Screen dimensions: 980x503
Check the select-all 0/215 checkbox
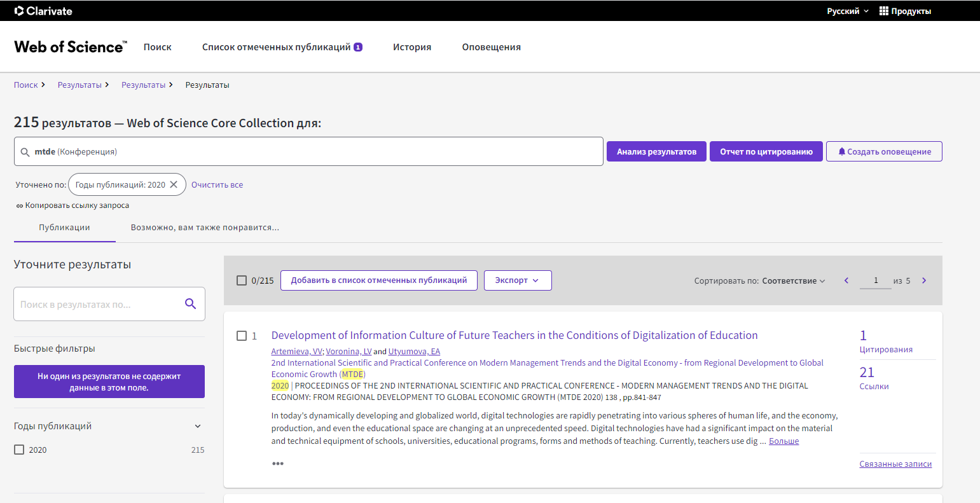click(242, 280)
